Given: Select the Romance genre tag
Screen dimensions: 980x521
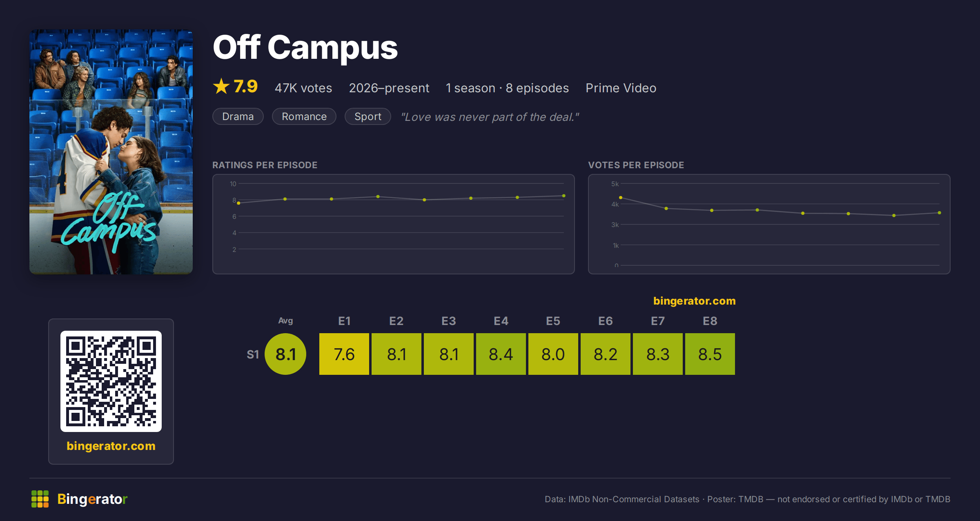Looking at the screenshot, I should (304, 116).
